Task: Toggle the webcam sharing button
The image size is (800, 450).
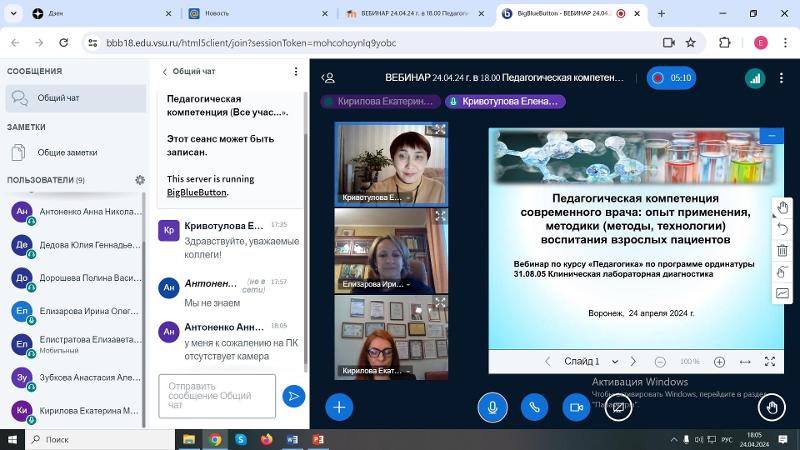Action: click(576, 407)
